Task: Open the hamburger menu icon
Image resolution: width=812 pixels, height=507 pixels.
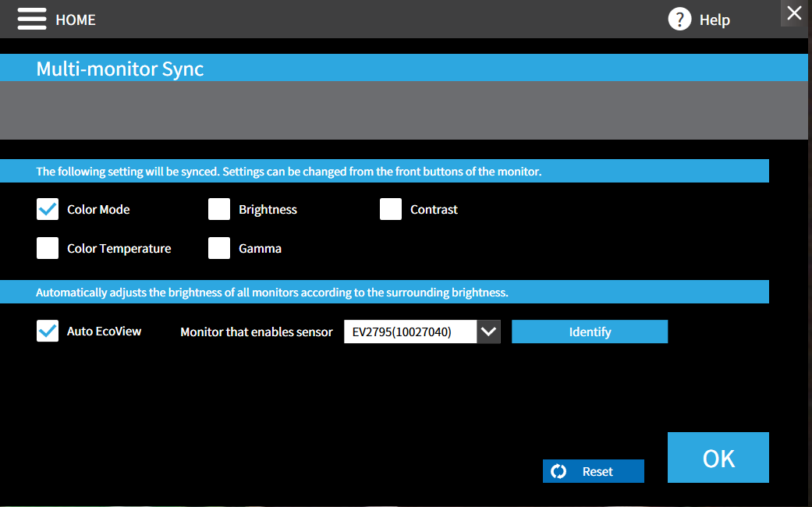Action: [31, 19]
